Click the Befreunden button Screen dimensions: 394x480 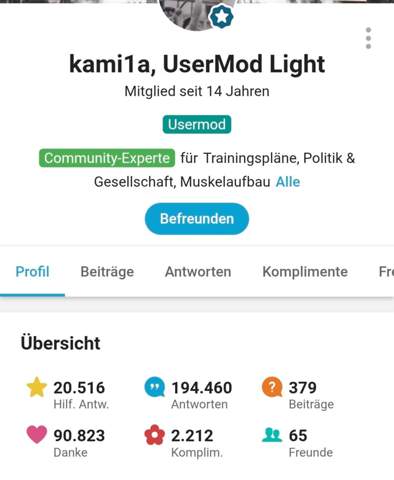pos(197,219)
